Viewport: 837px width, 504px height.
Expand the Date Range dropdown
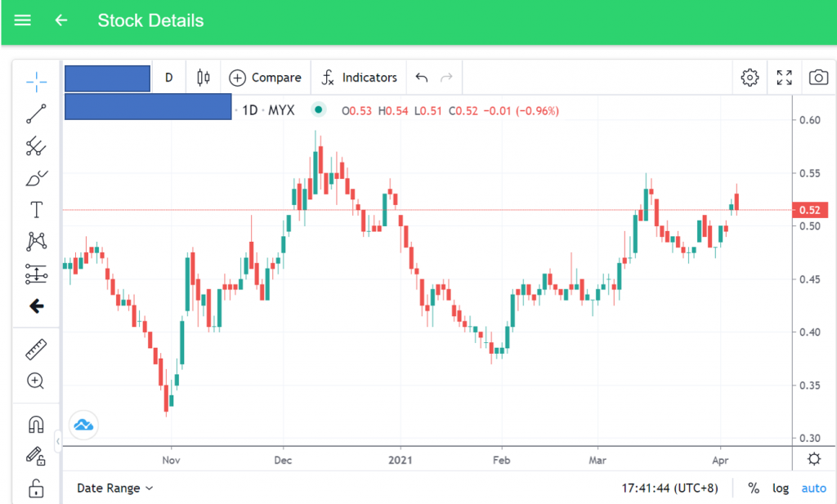[x=115, y=488]
